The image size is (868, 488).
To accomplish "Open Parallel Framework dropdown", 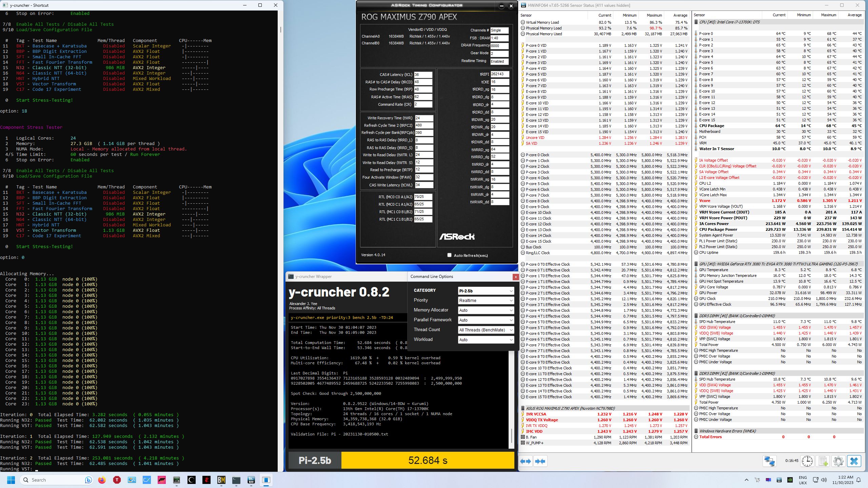I will 486,320.
